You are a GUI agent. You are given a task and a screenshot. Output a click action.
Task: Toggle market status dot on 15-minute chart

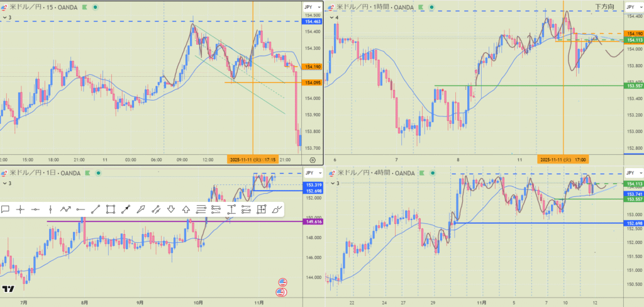pos(94,7)
